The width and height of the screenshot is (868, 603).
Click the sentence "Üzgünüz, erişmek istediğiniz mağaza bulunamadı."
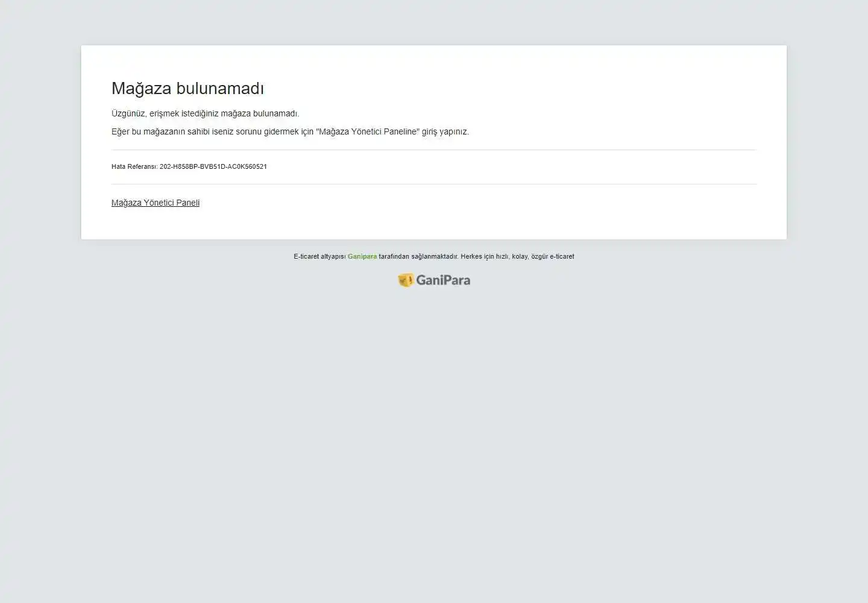[x=206, y=113]
